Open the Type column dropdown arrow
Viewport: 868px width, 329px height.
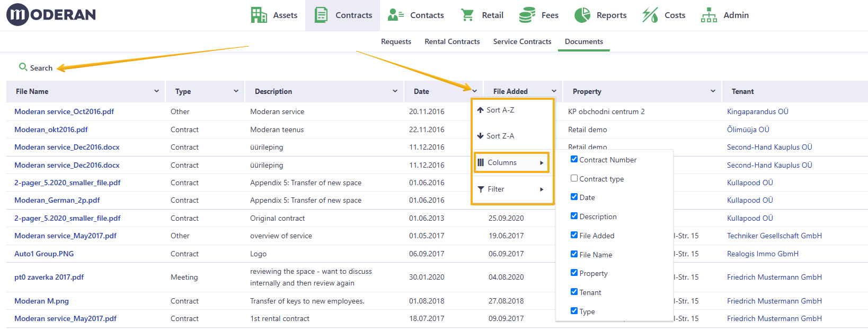[236, 91]
